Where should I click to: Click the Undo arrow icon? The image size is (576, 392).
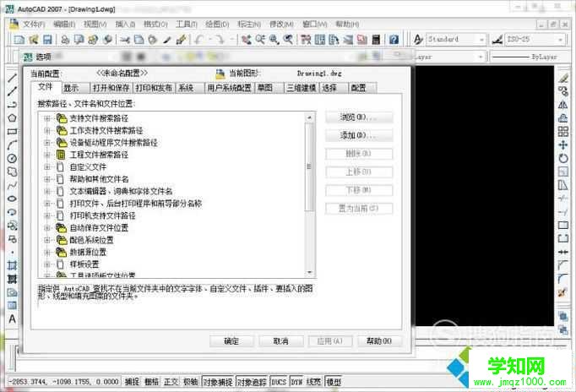pyautogui.click(x=199, y=40)
